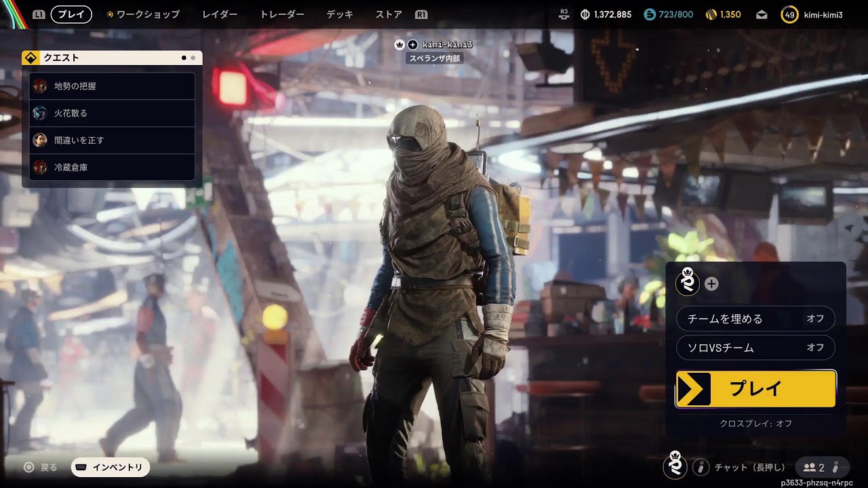The width and height of the screenshot is (868, 488).
Task: Open the kimi-kimi3 profile name in top bar
Action: (823, 14)
